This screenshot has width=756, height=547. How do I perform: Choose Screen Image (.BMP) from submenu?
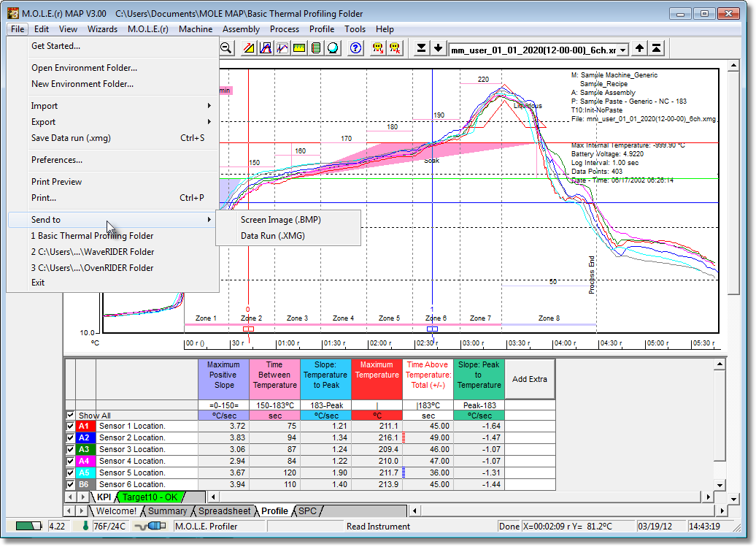(x=288, y=220)
